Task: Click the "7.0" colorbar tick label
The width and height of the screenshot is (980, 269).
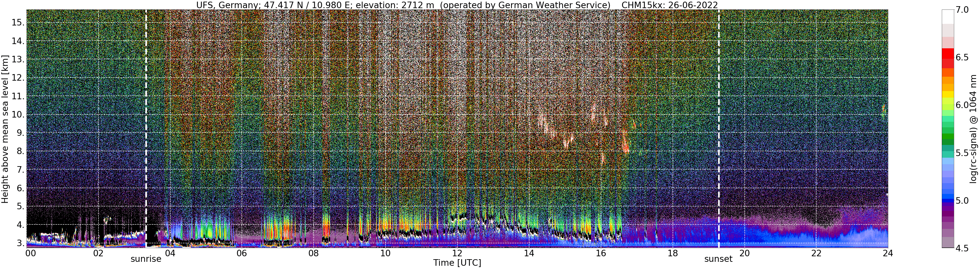Action: tap(962, 9)
